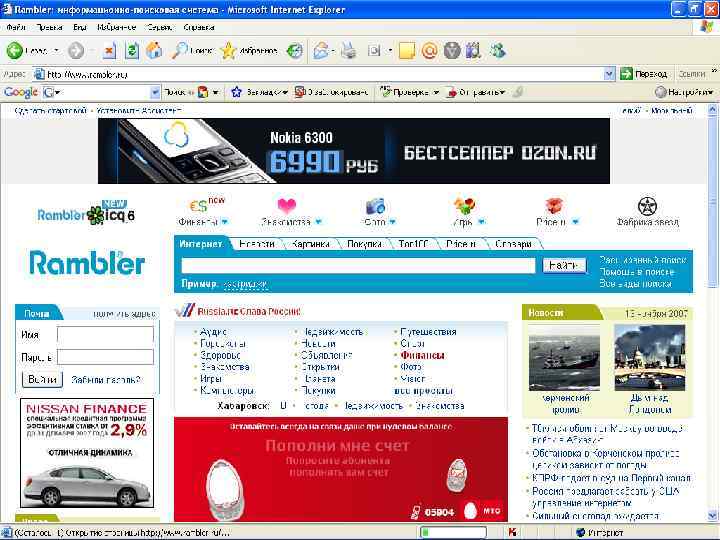Screen dimensions: 720x540
Task: Switch to Словари search tab
Action: [513, 244]
